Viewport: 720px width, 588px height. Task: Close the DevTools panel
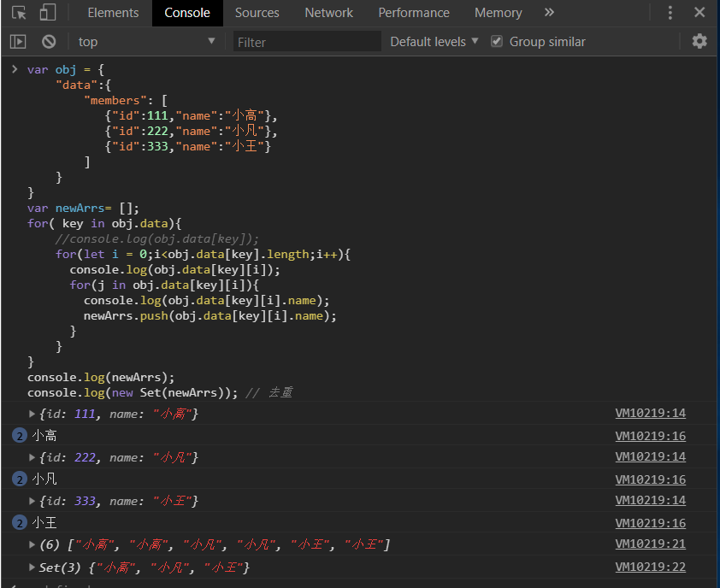tap(699, 13)
